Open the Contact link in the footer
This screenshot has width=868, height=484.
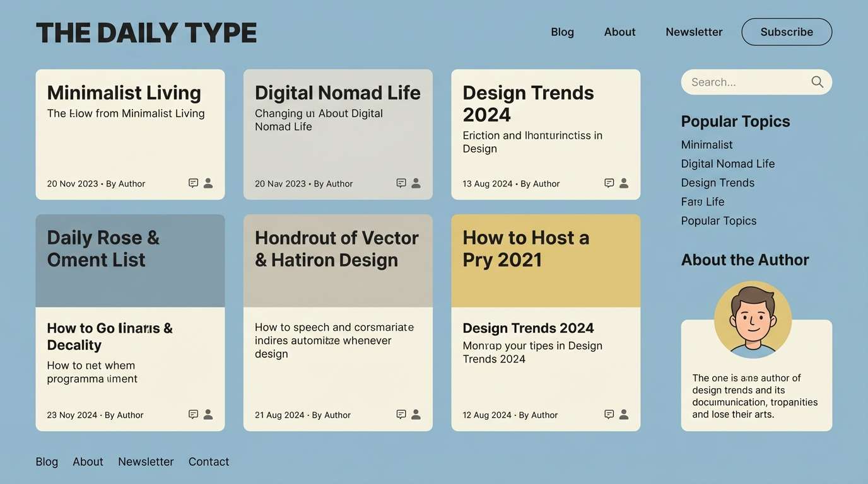pos(209,461)
